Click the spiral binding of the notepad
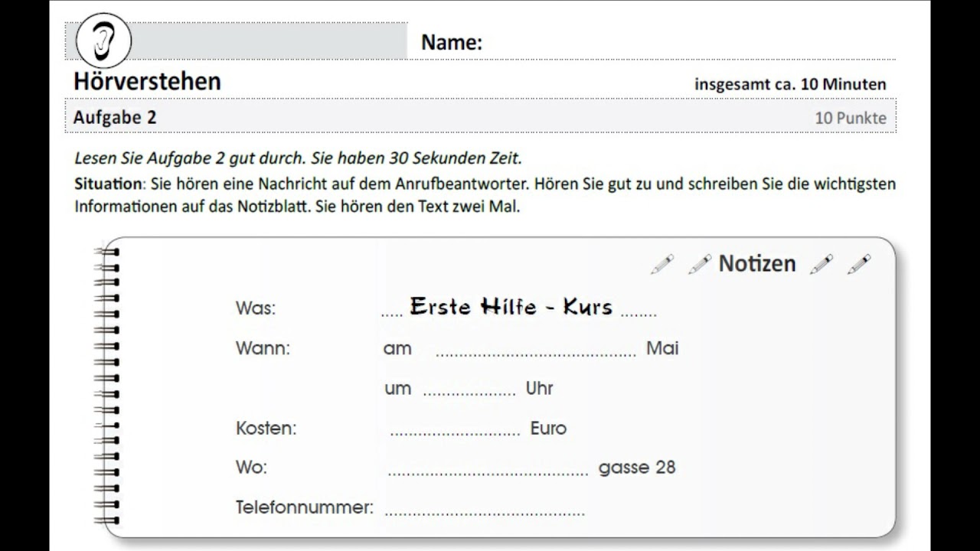Viewport: 980px width, 551px height. pyautogui.click(x=106, y=386)
